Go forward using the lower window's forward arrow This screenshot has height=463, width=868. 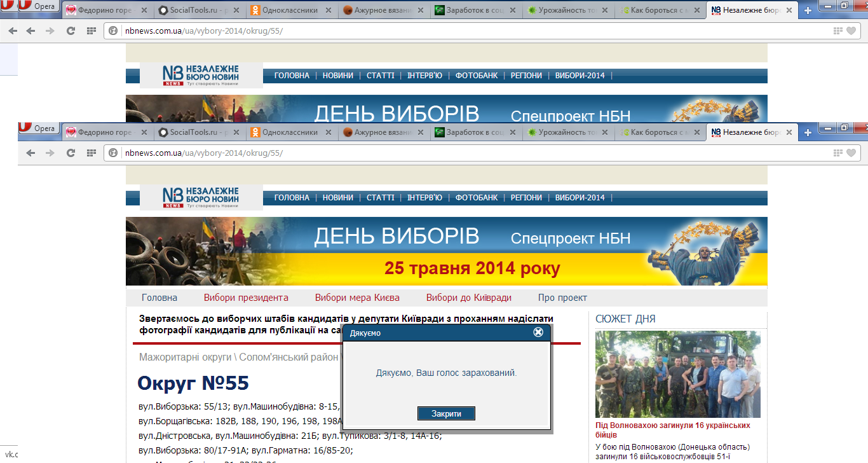pos(51,153)
